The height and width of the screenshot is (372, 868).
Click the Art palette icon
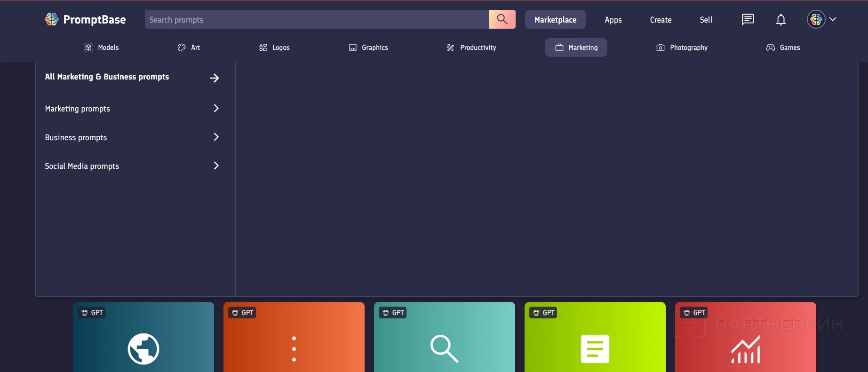182,47
